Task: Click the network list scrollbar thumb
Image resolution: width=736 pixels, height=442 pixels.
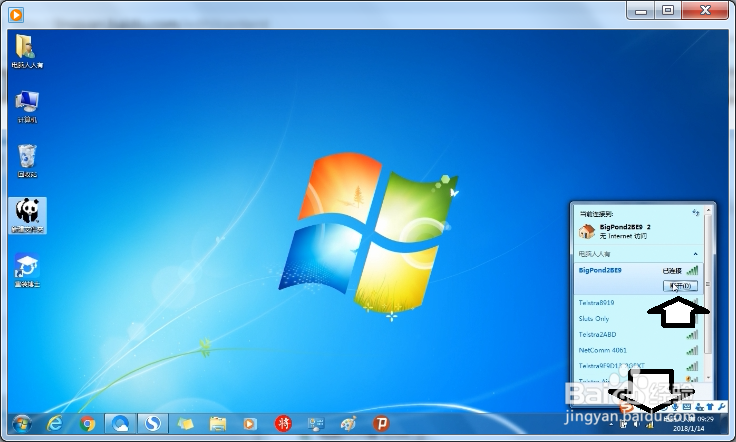Action: pos(708,284)
